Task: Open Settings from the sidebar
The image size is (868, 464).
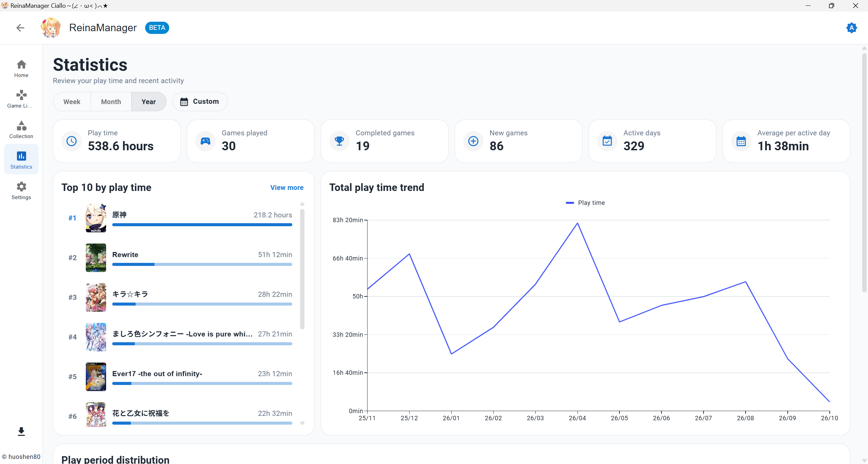Action: pos(21,191)
